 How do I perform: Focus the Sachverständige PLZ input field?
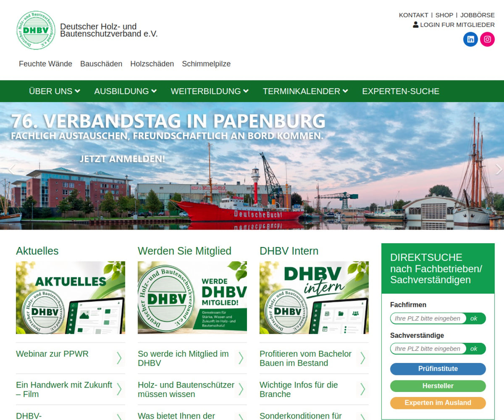pyautogui.click(x=428, y=349)
